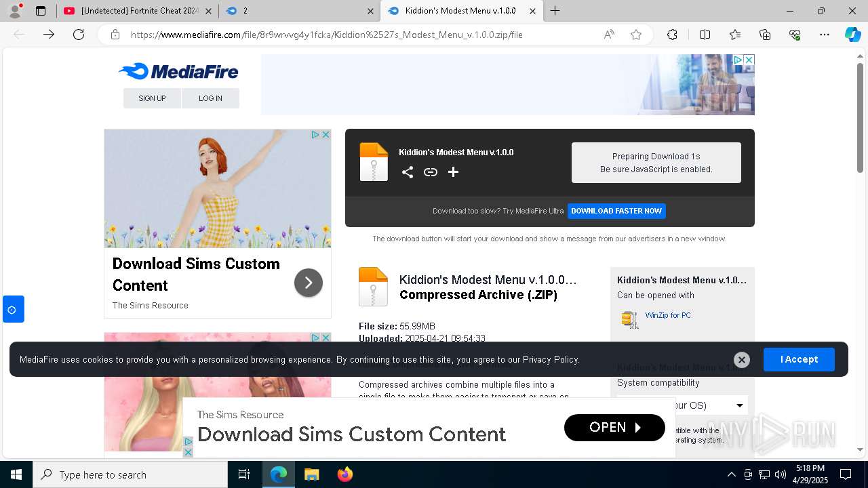Image resolution: width=868 pixels, height=488 pixels.
Task: Open File Explorer from the taskbar
Action: coord(311,474)
